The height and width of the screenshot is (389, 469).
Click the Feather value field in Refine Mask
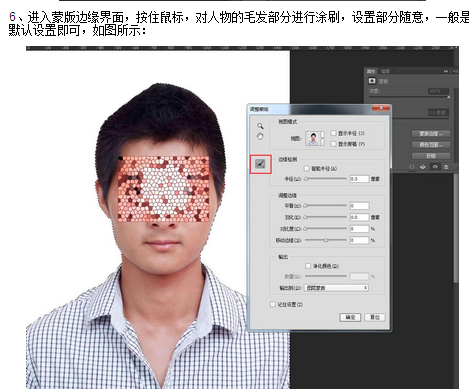point(359,217)
